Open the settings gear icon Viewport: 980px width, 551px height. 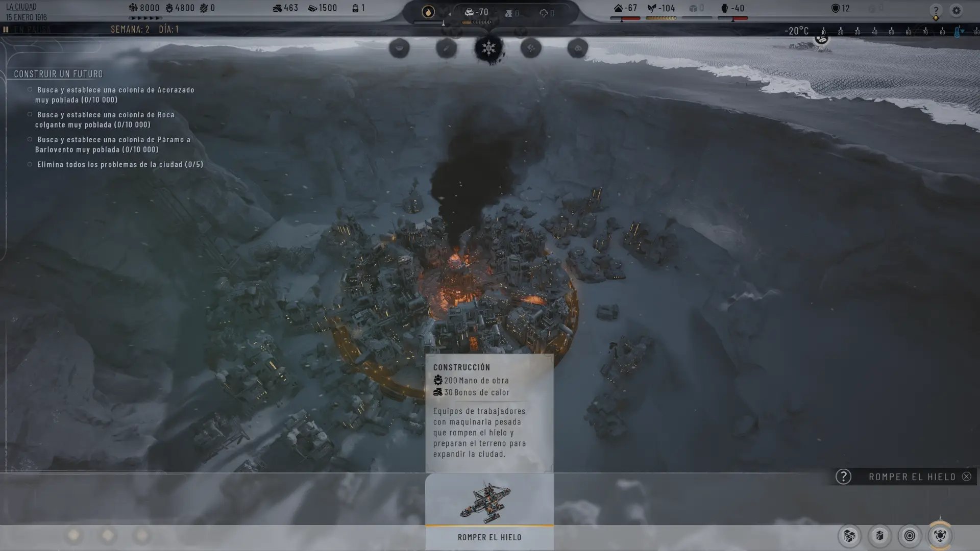tap(956, 10)
